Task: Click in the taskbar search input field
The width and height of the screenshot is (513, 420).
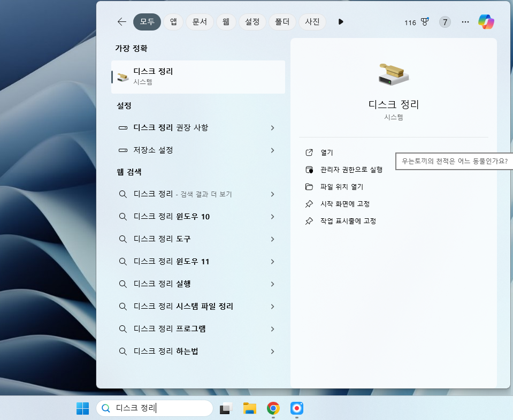Action: (155, 408)
